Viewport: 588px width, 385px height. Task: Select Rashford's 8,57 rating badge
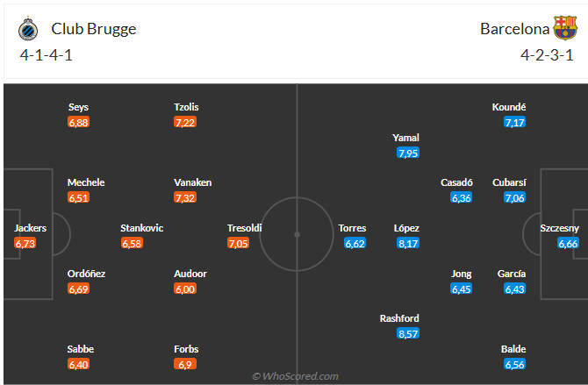(407, 333)
